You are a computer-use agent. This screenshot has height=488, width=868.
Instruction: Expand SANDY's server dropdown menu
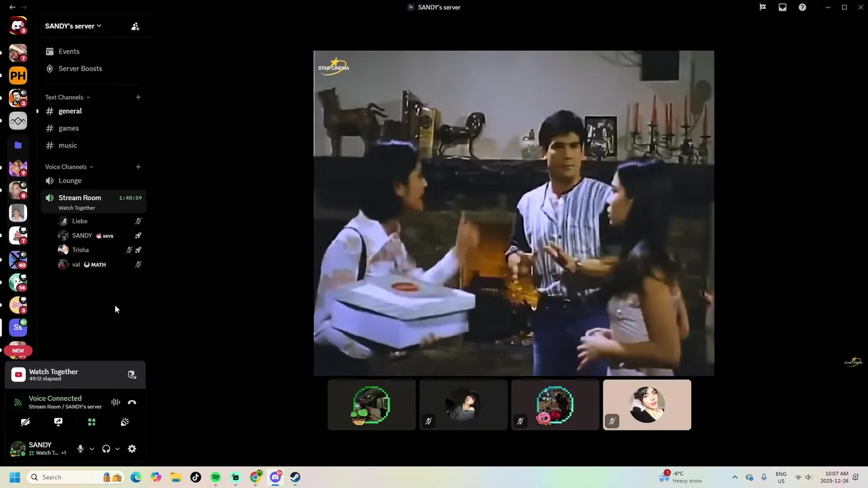coord(73,26)
